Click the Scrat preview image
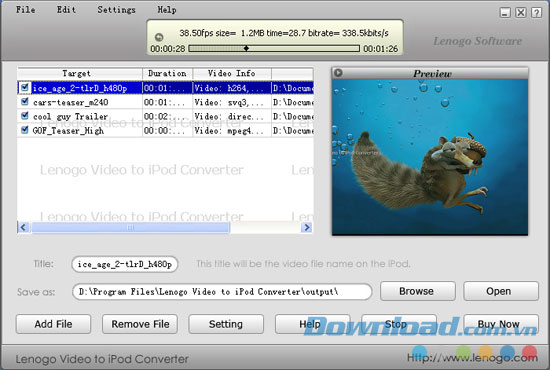The image size is (550, 370). pyautogui.click(x=430, y=157)
